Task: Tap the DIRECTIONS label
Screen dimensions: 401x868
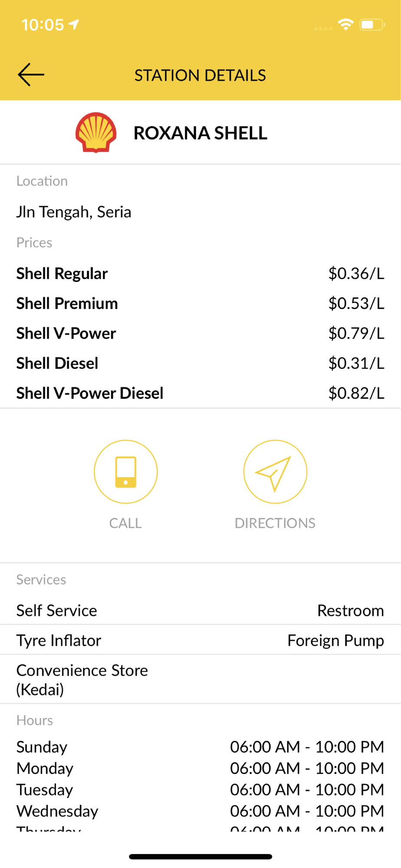Action: pyautogui.click(x=275, y=523)
